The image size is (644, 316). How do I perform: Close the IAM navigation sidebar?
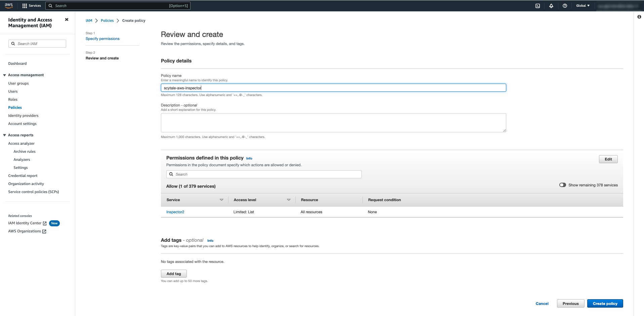[67, 19]
